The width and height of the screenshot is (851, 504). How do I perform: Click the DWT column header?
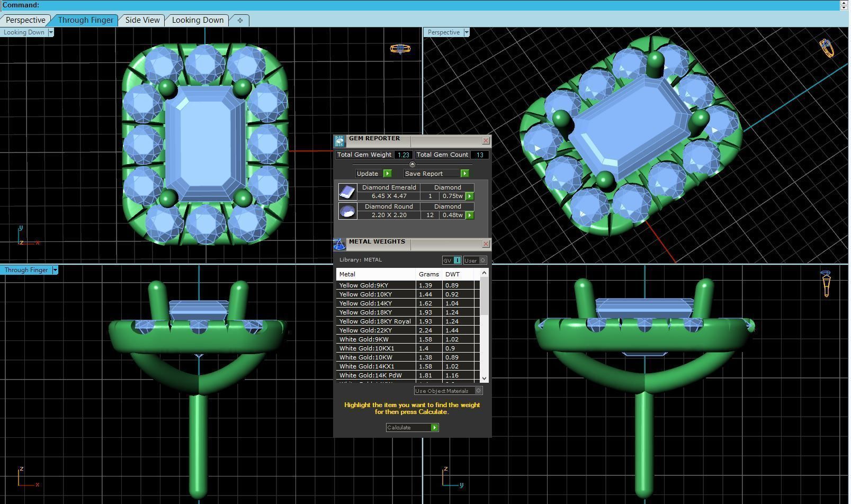[458, 274]
